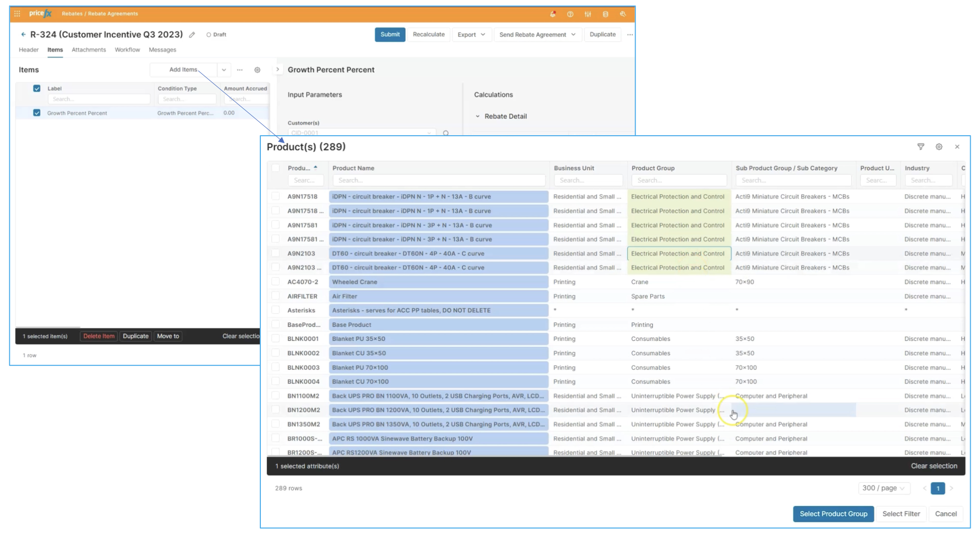Toggle select-all checkbox in Items table
980x551 pixels.
pos(37,88)
